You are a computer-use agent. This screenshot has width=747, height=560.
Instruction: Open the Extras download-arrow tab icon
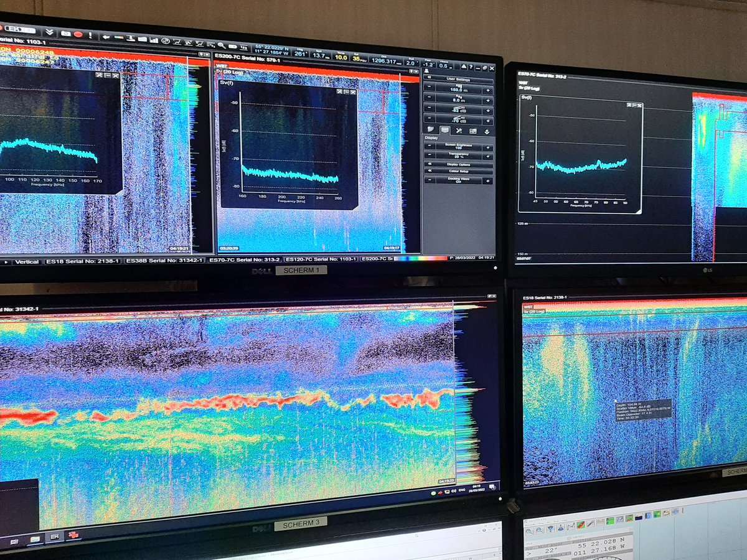[x=487, y=131]
